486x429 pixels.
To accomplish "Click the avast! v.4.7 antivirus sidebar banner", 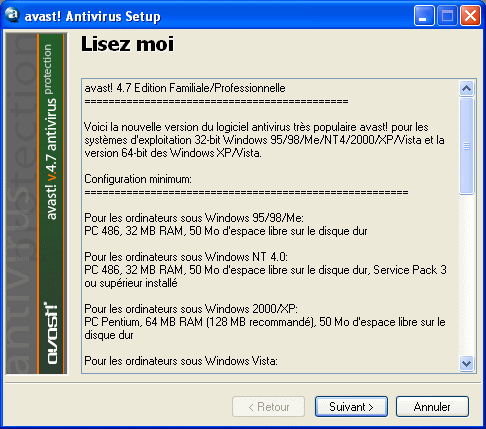I will coord(36,204).
